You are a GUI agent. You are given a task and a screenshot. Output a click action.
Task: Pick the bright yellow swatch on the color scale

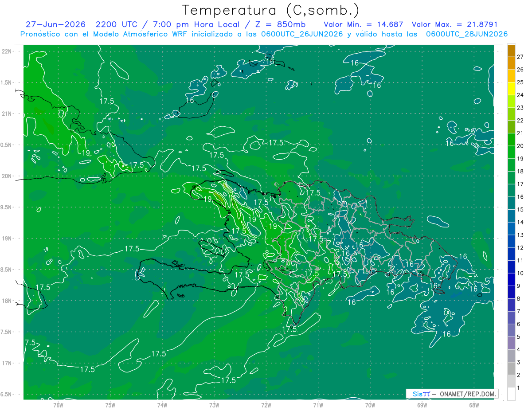[x=511, y=89]
